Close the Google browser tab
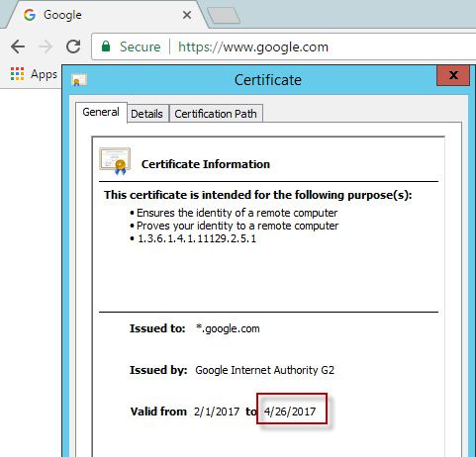Viewport: 476px width, 457px height. tap(187, 15)
